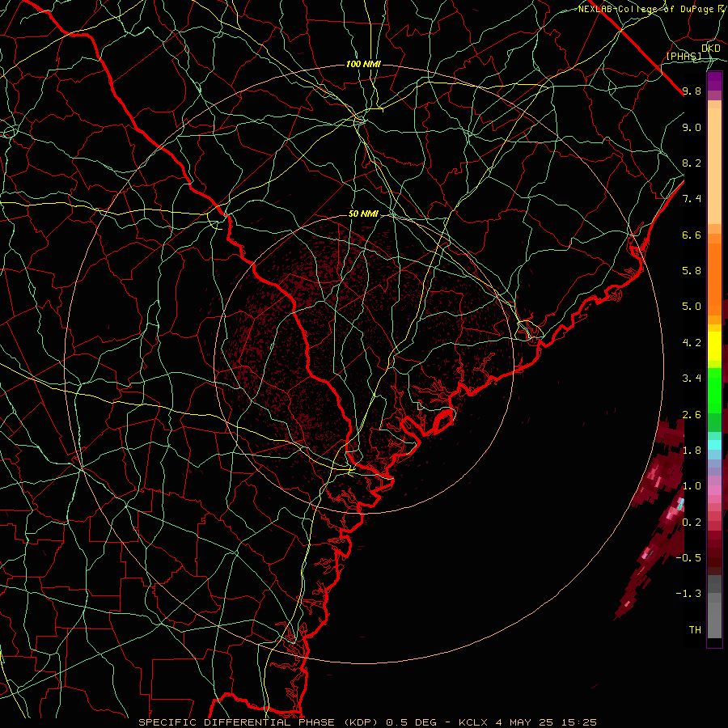Click the "TH" threshold label on the scale
The height and width of the screenshot is (728, 728).
[695, 630]
